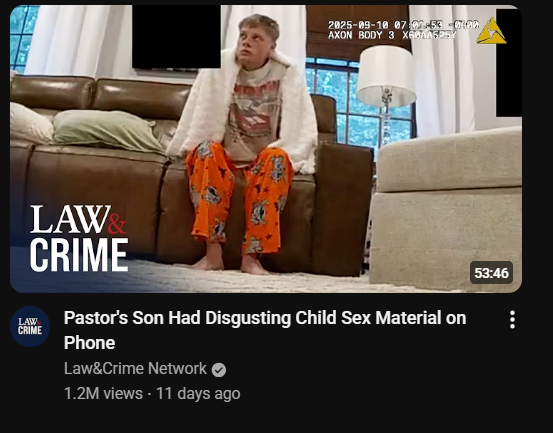
Task: Open the Pastor's Son video title link
Action: [265, 330]
